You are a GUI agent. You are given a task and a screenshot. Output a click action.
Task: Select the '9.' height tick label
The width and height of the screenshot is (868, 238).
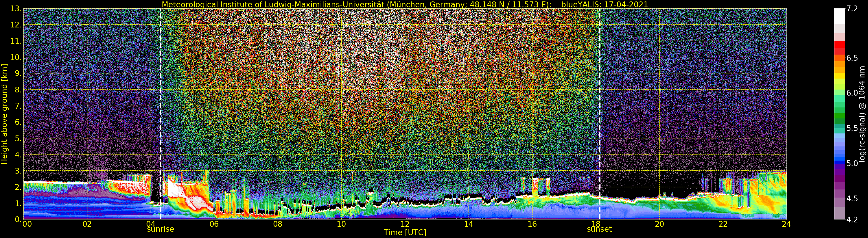tap(18, 73)
